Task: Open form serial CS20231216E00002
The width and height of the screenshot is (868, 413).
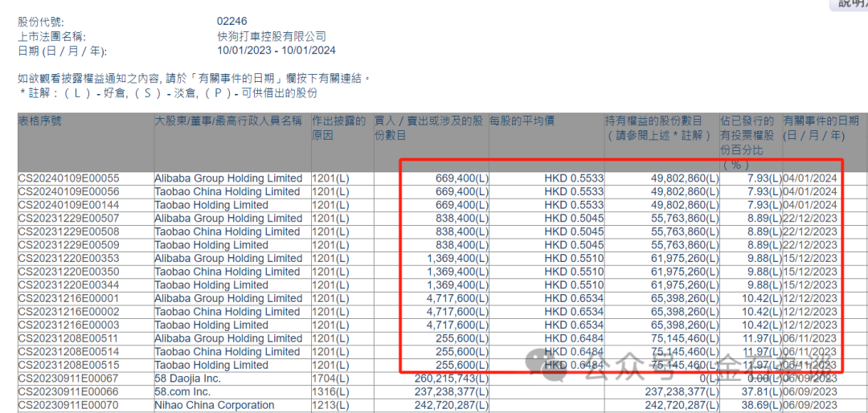Action: [69, 312]
